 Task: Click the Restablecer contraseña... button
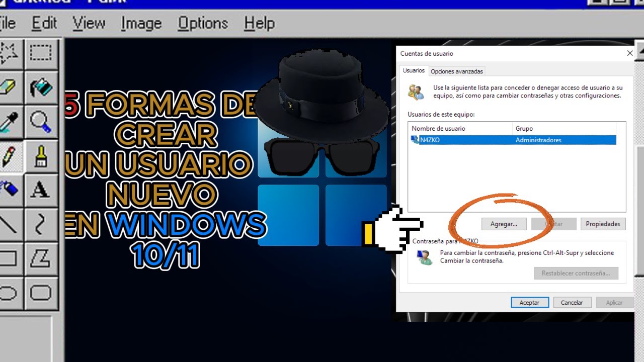click(576, 274)
